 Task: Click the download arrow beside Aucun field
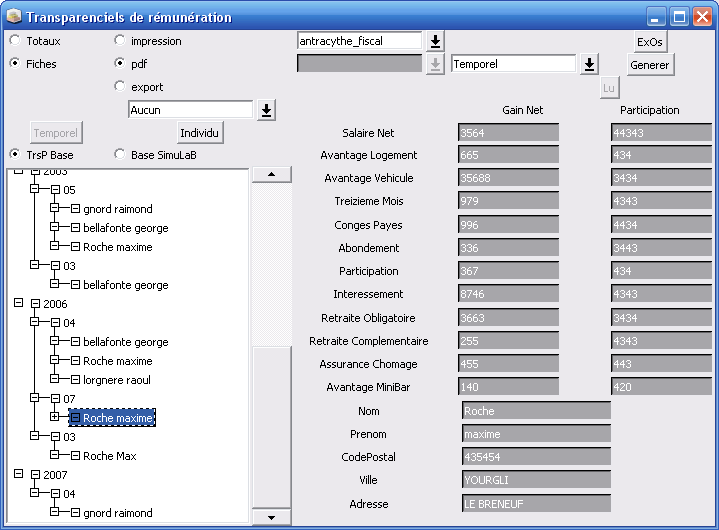pos(266,110)
